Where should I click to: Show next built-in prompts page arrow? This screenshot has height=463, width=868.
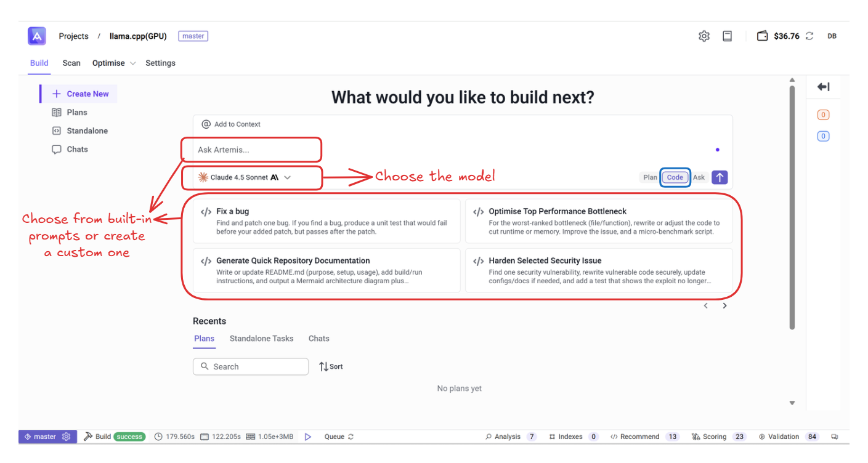(x=725, y=305)
